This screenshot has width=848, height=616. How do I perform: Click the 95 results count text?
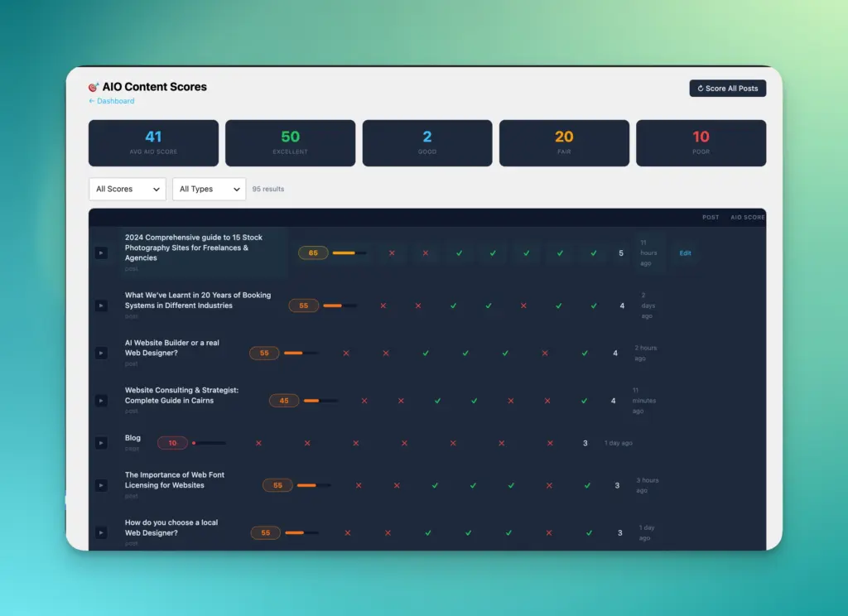click(268, 189)
